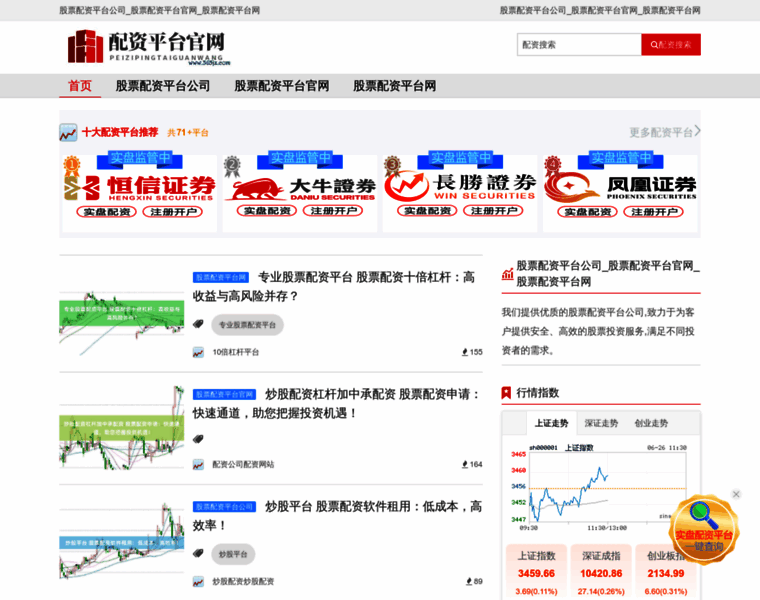This screenshot has width=760, height=600.
Task: Switch to the 上证走势 tab
Action: coord(552,423)
